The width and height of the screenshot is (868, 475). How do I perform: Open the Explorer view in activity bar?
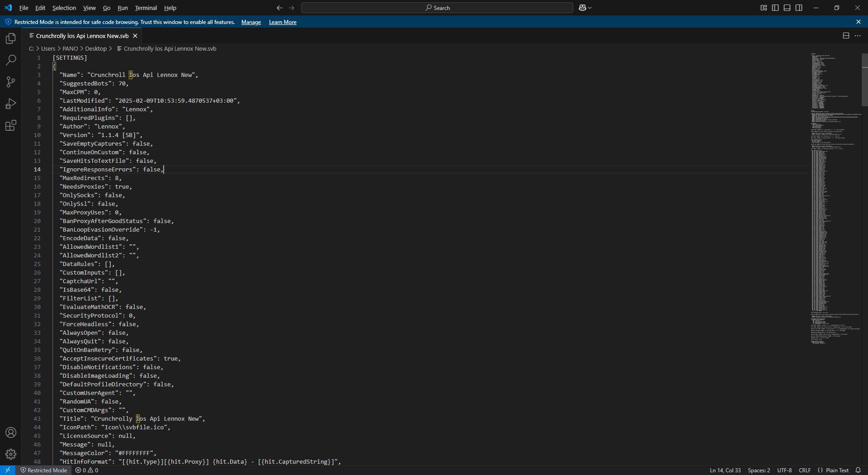[11, 38]
